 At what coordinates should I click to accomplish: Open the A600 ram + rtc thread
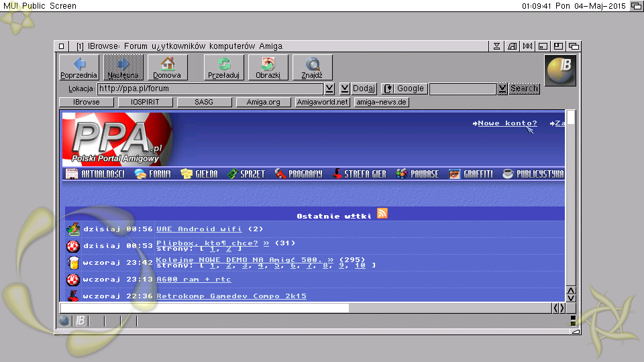pyautogui.click(x=193, y=279)
